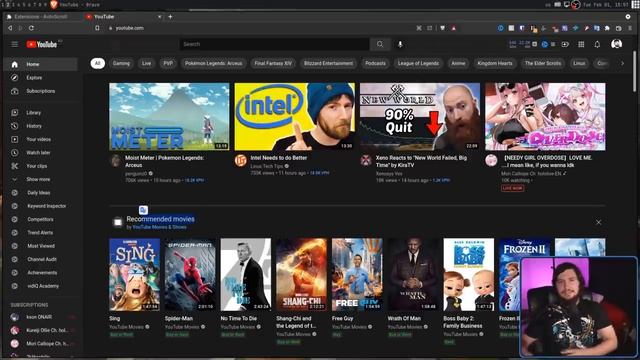640x360 pixels.
Task: Open the account avatar menu
Action: point(616,44)
